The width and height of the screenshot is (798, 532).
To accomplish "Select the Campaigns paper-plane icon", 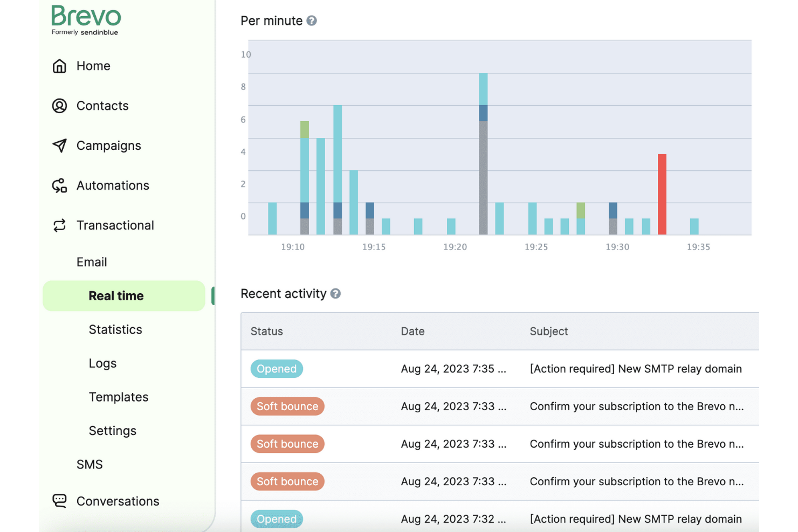I will [x=60, y=145].
